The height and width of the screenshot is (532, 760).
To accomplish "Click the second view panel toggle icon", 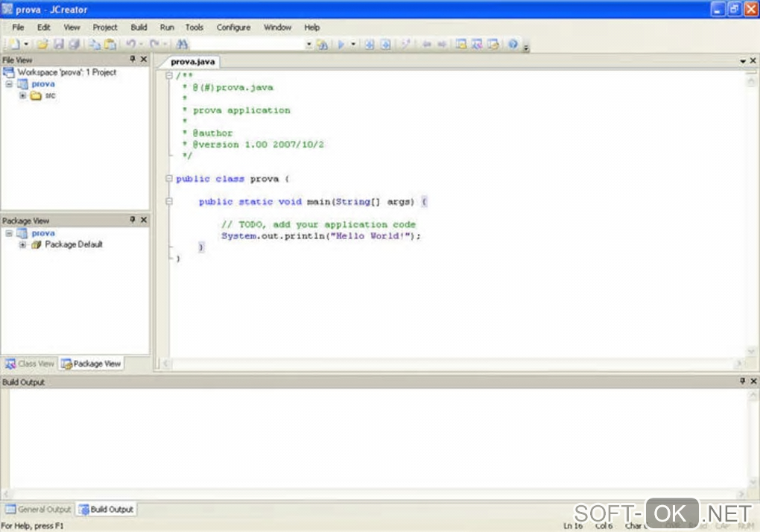I will click(478, 44).
